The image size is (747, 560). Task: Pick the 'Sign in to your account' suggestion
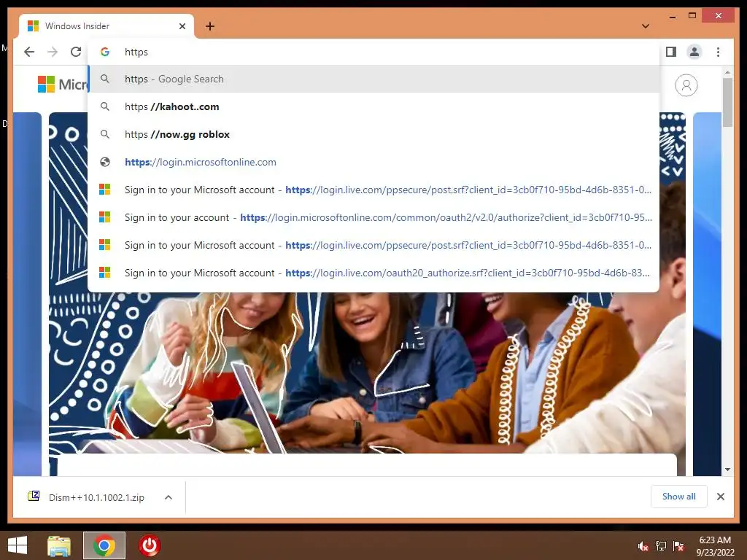click(373, 217)
